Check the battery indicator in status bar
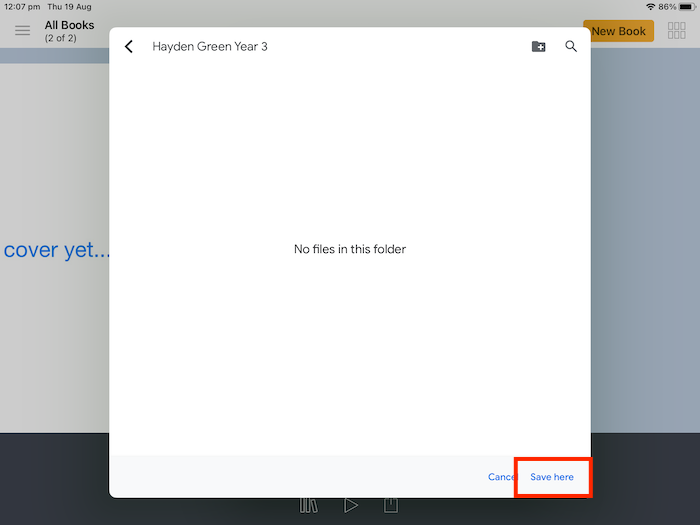The width and height of the screenshot is (700, 525). coord(686,7)
